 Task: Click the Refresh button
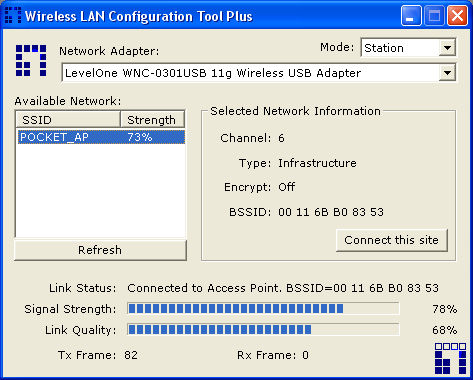click(x=100, y=250)
